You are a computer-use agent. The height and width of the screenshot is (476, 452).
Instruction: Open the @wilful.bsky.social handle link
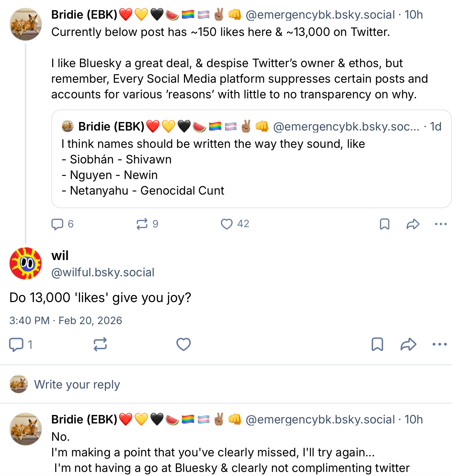pos(103,272)
